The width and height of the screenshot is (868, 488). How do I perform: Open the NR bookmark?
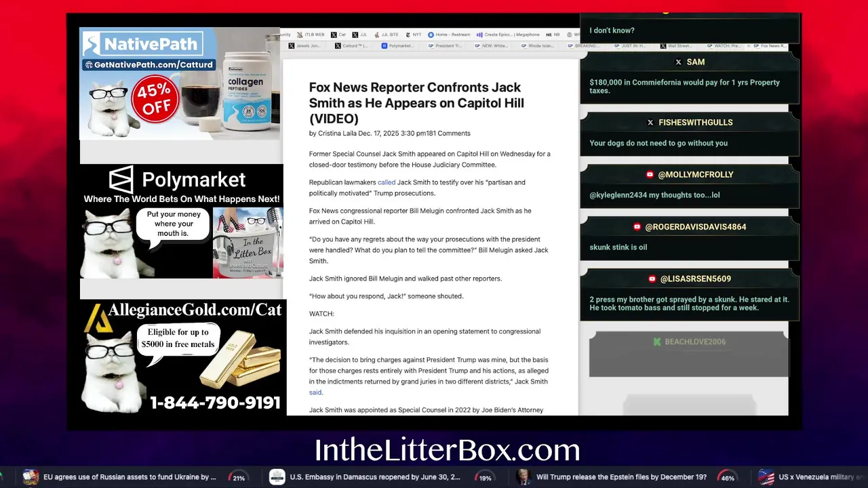[553, 35]
